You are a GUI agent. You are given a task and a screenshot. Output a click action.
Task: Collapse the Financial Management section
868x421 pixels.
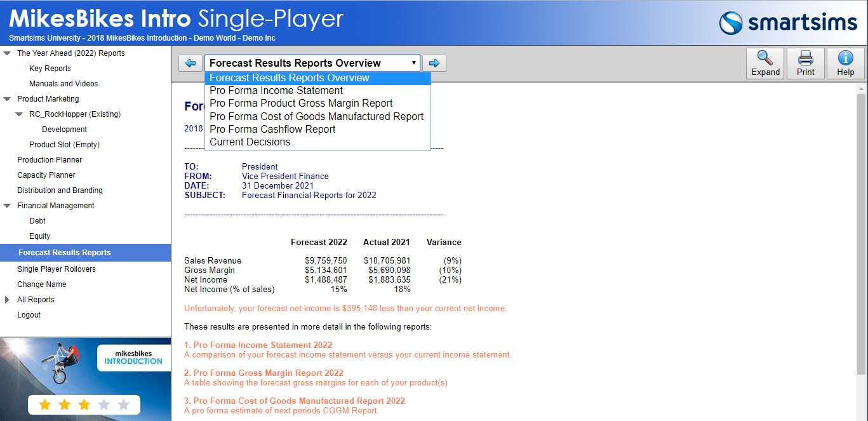point(7,206)
